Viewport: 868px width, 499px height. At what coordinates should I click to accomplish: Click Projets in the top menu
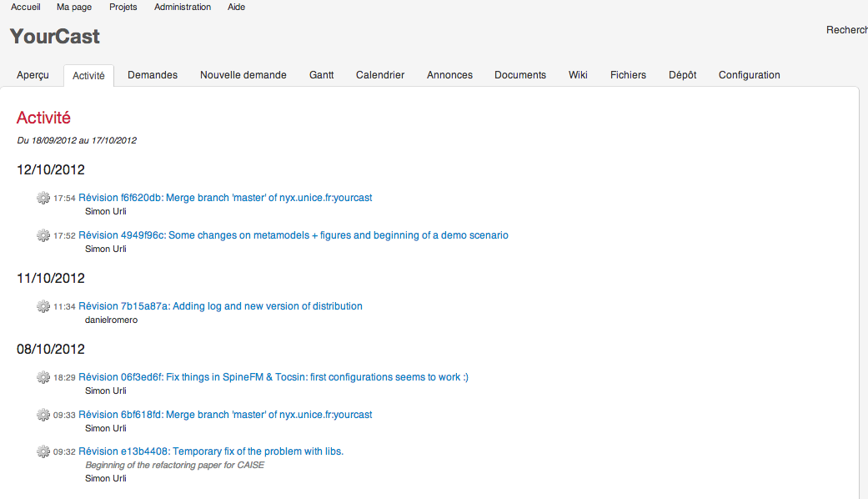point(123,7)
